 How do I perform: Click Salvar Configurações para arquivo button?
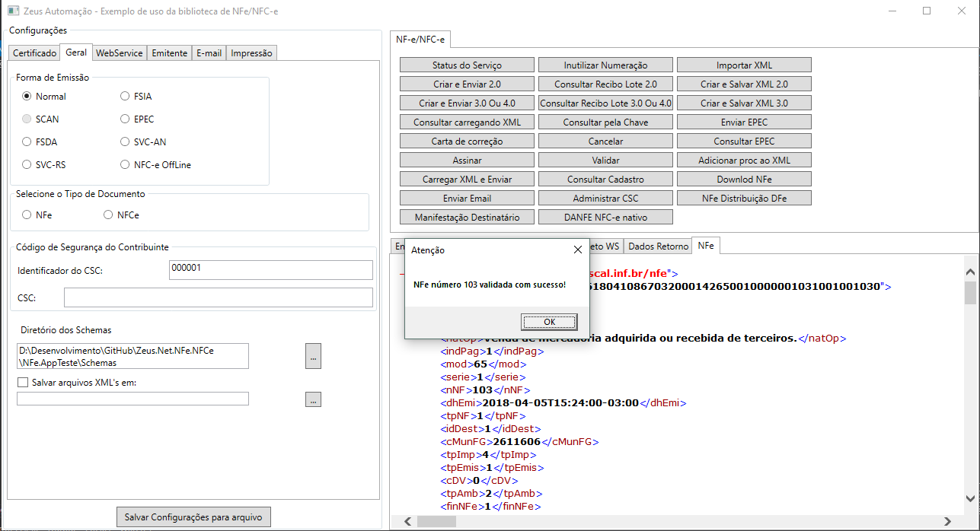click(x=193, y=517)
